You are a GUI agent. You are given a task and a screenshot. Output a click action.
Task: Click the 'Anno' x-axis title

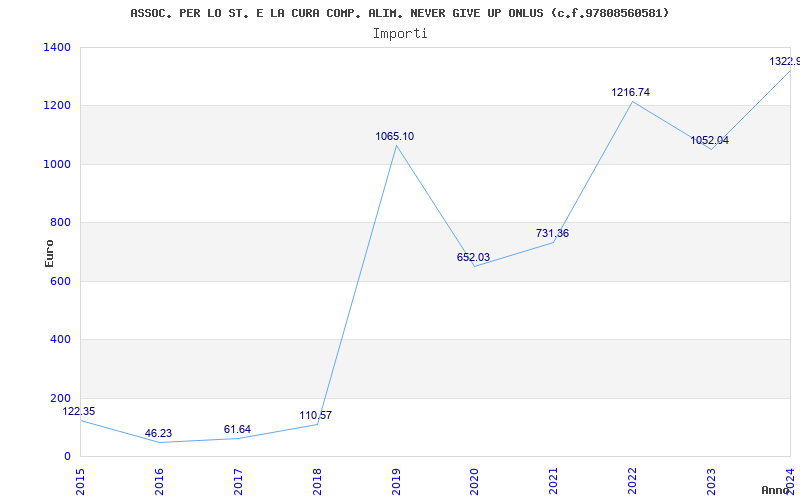coord(776,490)
